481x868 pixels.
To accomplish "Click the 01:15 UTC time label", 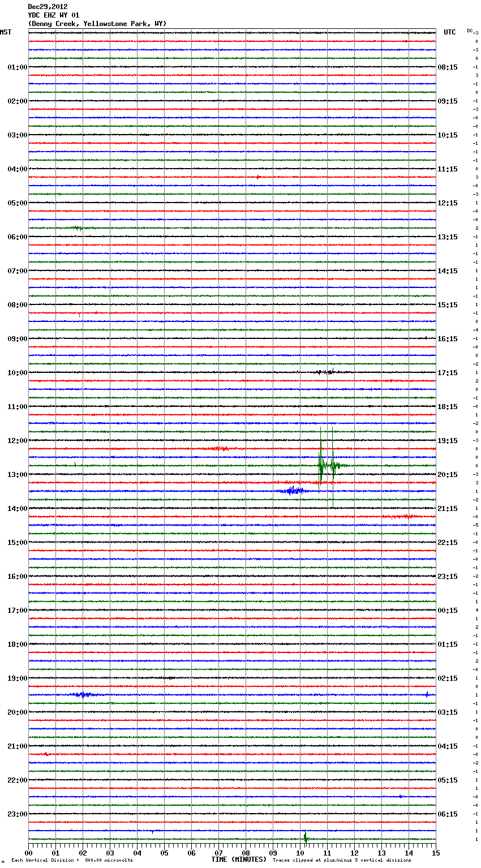I will [x=448, y=644].
